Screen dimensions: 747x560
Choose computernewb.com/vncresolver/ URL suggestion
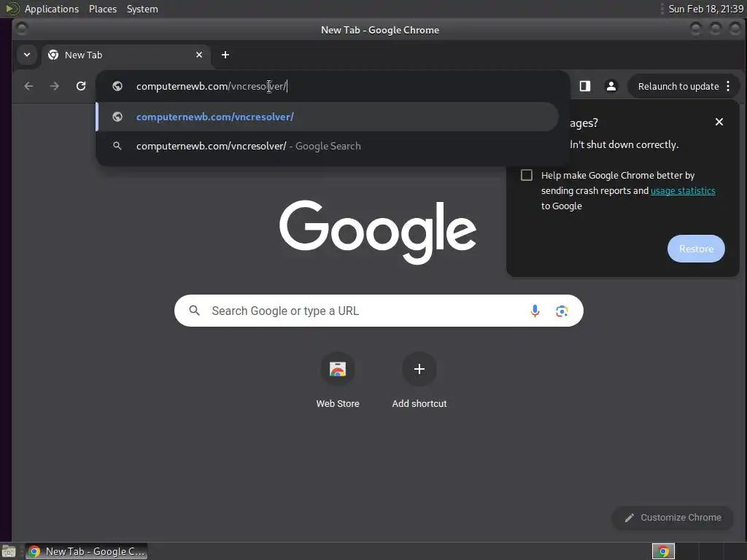[328, 117]
